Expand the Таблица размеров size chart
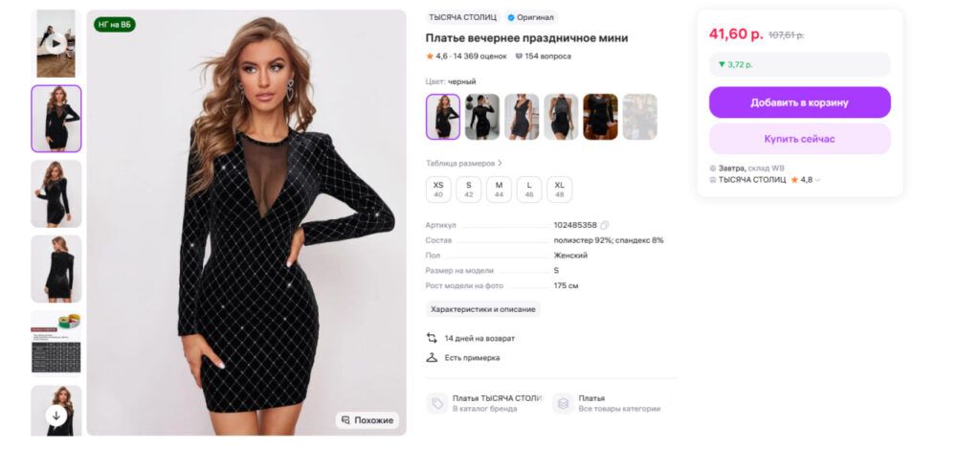This screenshot has height=450, width=980. pyautogui.click(x=464, y=163)
